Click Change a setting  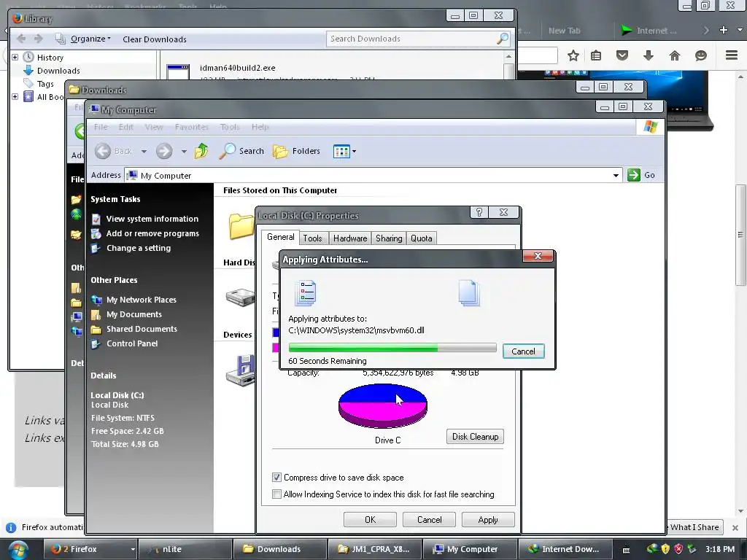(x=139, y=248)
